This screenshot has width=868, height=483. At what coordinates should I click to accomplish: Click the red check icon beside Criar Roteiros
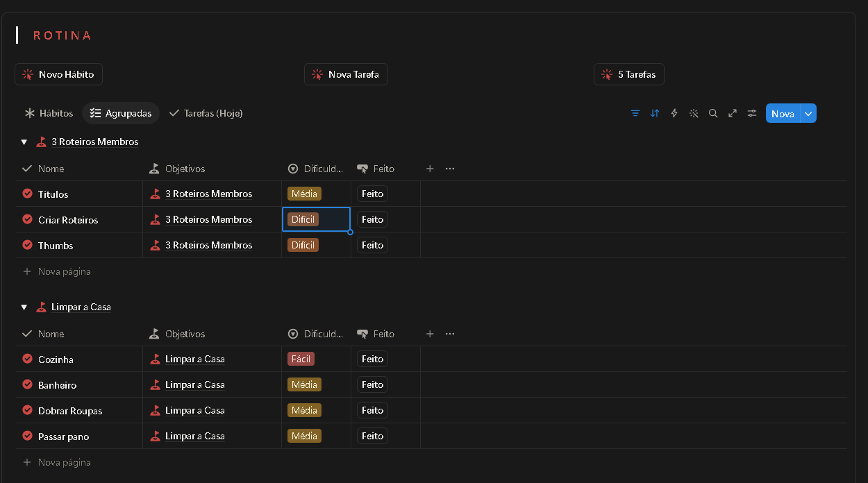(28, 219)
